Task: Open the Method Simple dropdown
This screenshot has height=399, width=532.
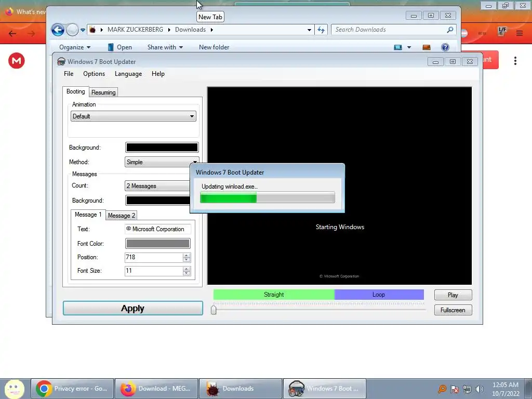Action: pos(162,162)
